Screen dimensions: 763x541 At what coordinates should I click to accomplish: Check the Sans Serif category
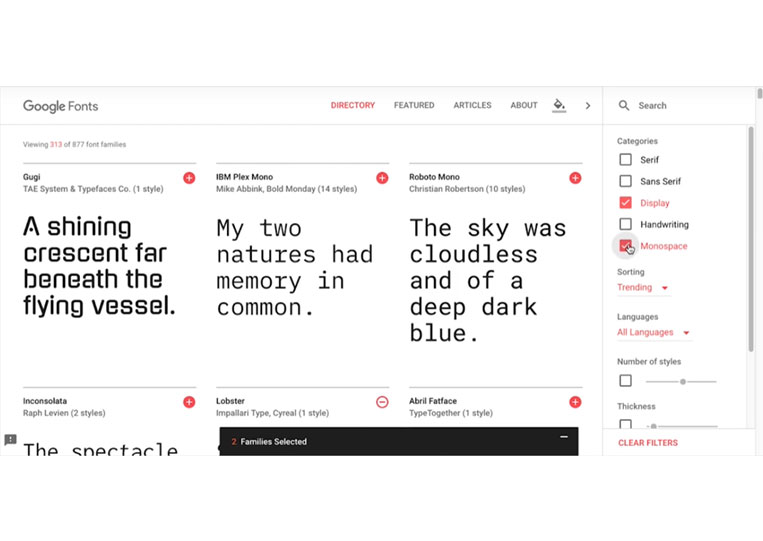[x=626, y=181]
